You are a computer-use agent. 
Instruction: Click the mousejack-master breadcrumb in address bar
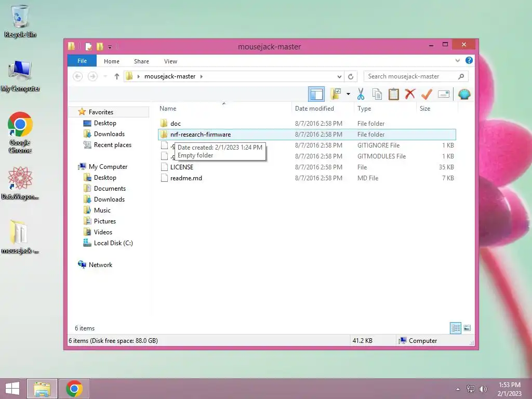(170, 76)
